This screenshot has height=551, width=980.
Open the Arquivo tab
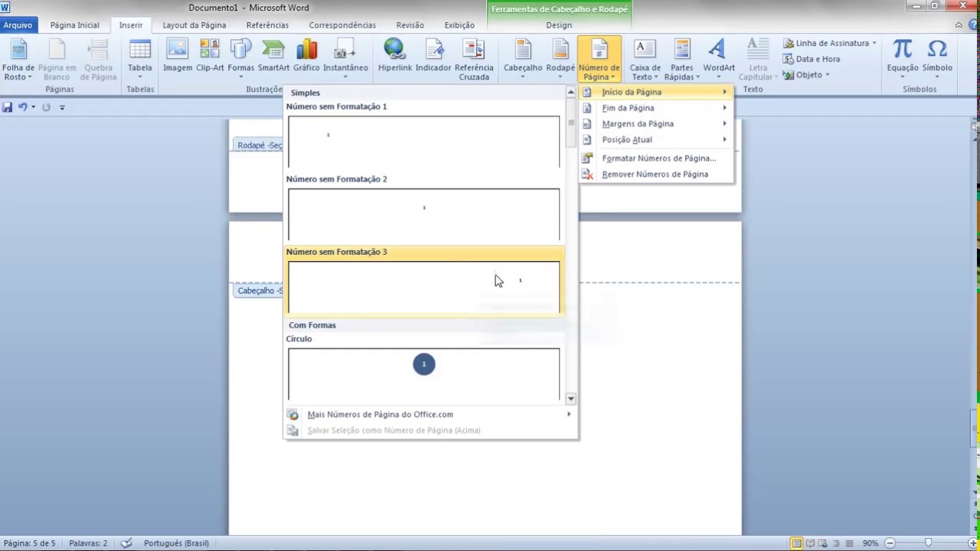(x=18, y=25)
